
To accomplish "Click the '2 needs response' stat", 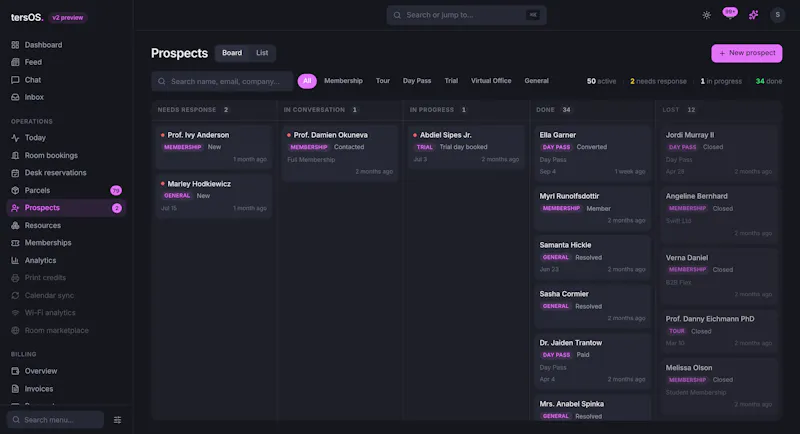I will pos(658,81).
